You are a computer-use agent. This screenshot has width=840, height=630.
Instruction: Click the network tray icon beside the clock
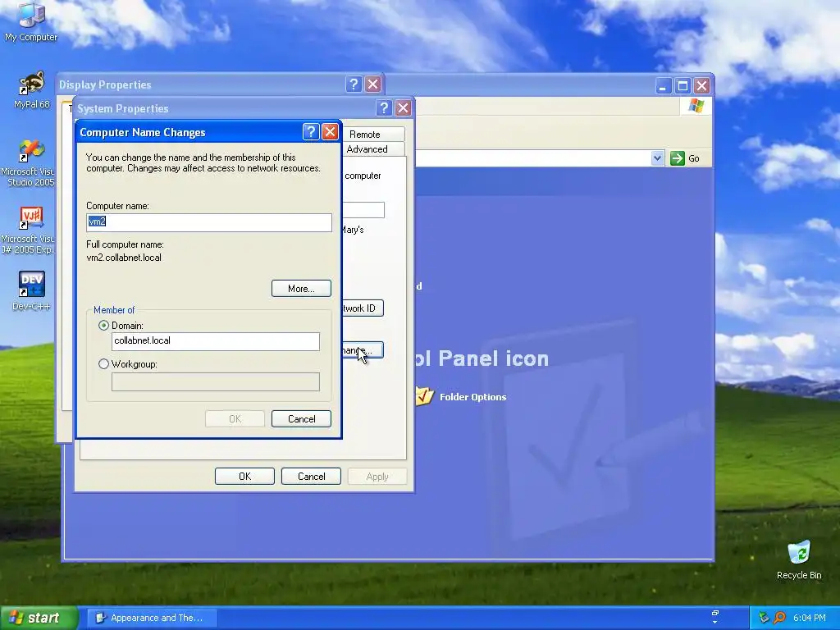(764, 618)
